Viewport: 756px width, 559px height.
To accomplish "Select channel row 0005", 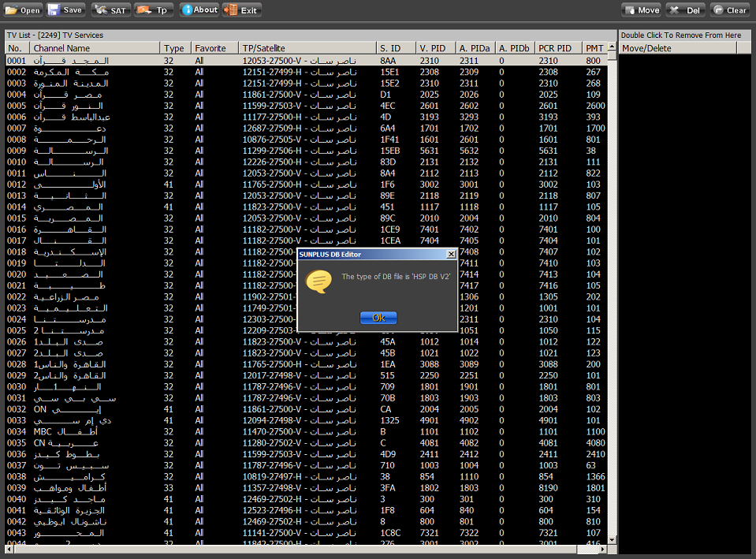I will (x=306, y=106).
